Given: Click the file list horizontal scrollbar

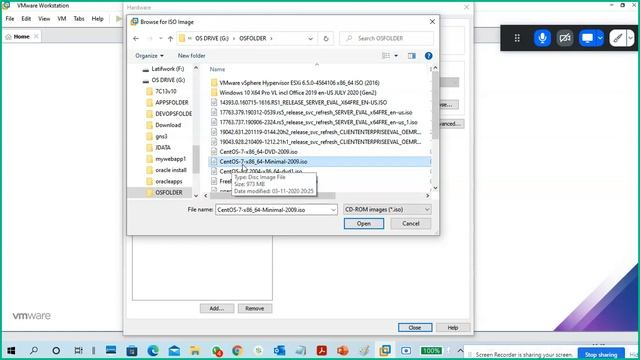Looking at the screenshot, I should (x=273, y=196).
